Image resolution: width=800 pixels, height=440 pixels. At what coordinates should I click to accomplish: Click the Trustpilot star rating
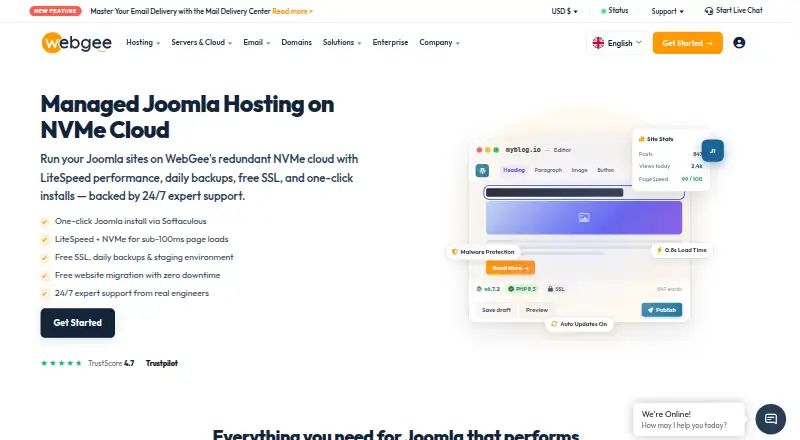pyautogui.click(x=61, y=363)
